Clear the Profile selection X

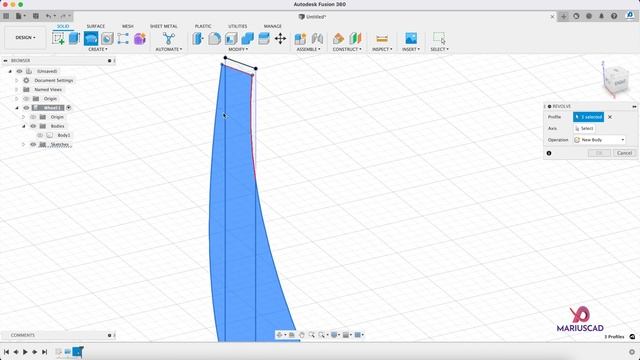[x=610, y=117]
